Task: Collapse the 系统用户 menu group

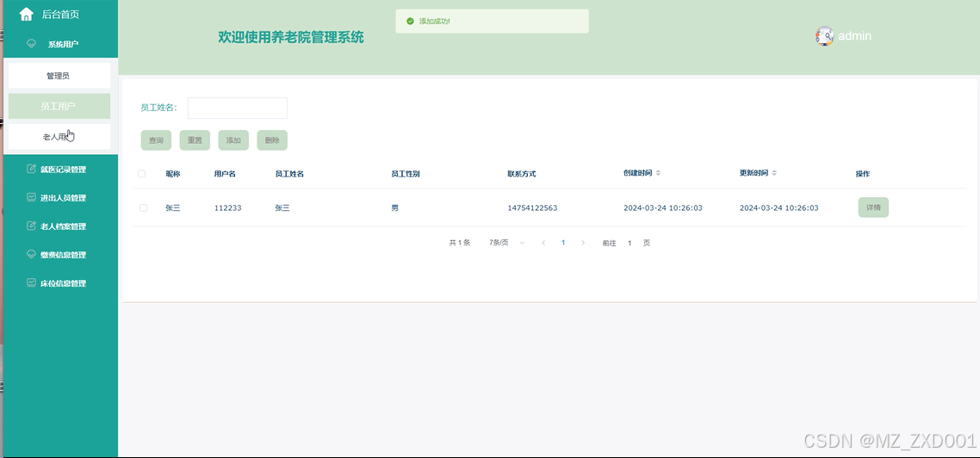Action: (60, 44)
